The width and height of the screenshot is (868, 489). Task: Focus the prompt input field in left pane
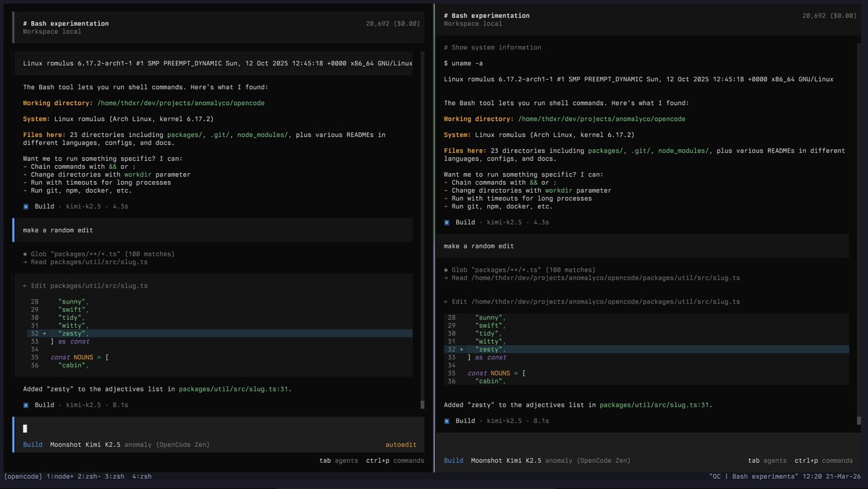(219, 429)
